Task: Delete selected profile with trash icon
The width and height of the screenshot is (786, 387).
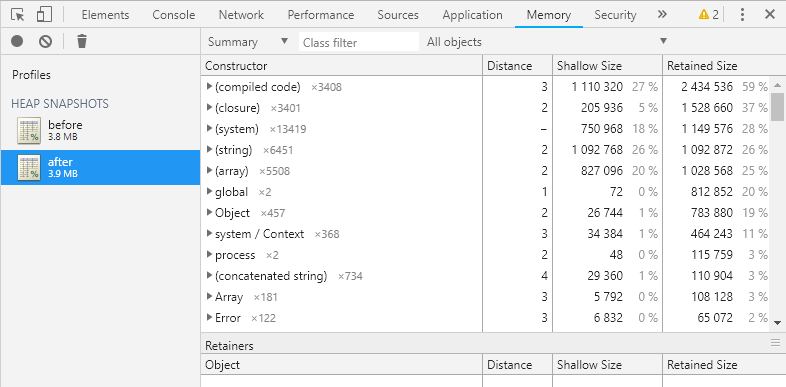Action: point(82,41)
